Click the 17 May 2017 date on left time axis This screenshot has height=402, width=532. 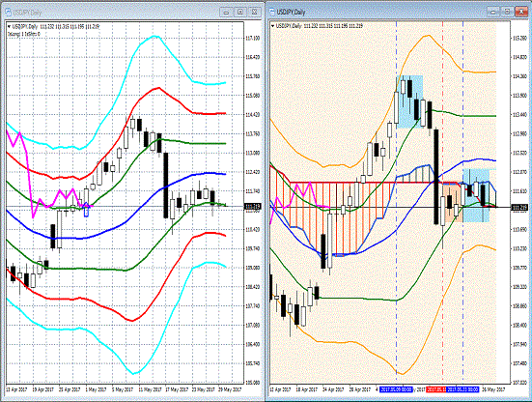[177, 389]
